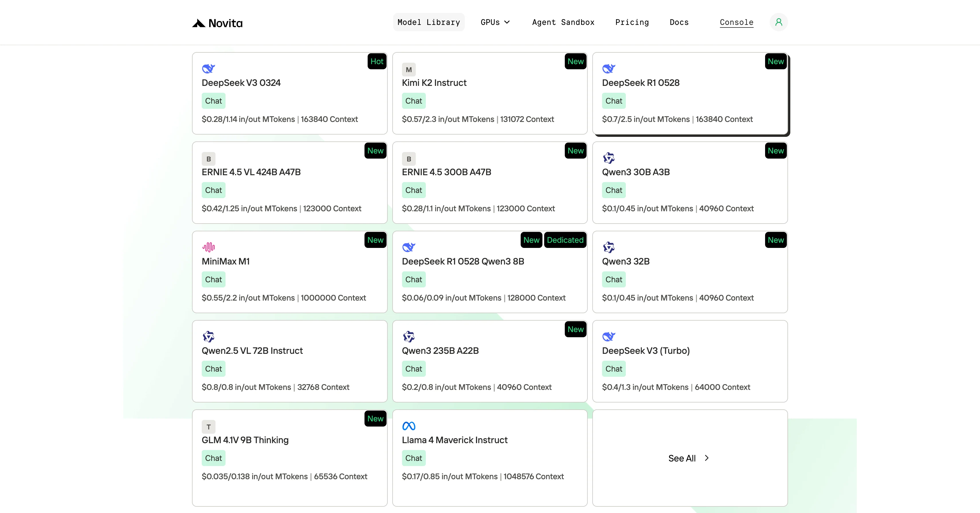Click the Kimi K2 Instruct M icon
980x513 pixels.
pos(409,70)
